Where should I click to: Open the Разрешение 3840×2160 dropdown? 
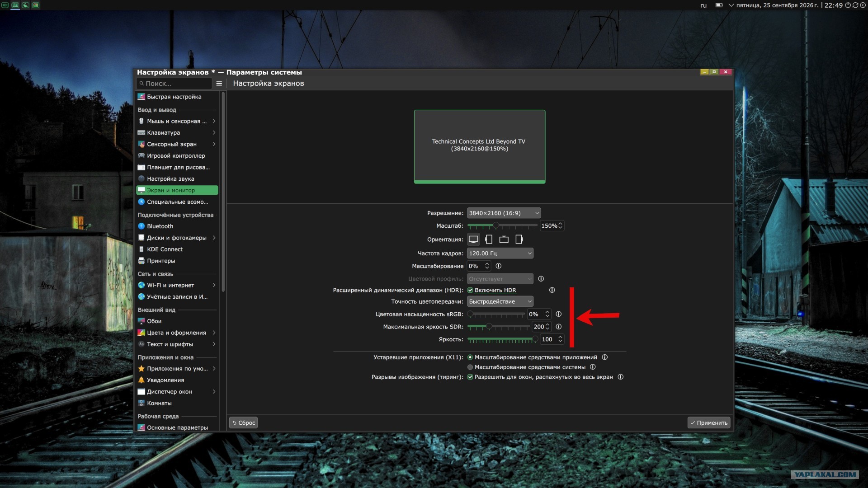[504, 213]
